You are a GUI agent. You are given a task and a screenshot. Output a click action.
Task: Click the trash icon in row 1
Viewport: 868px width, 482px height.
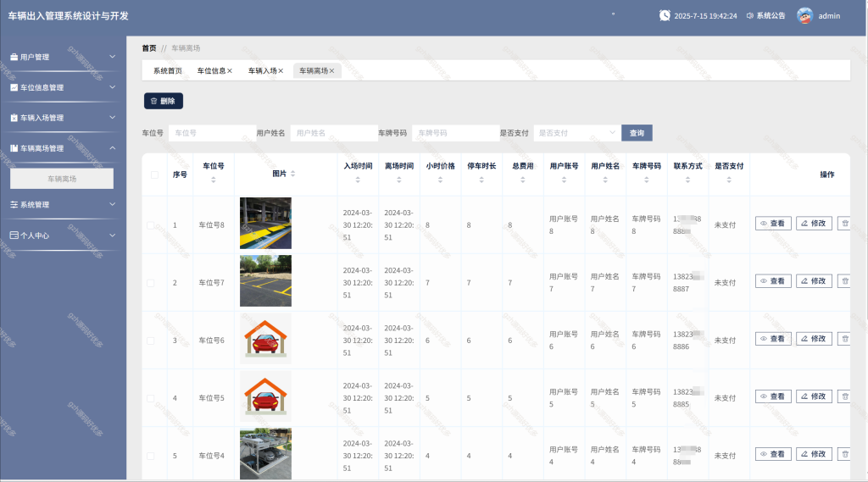point(845,224)
